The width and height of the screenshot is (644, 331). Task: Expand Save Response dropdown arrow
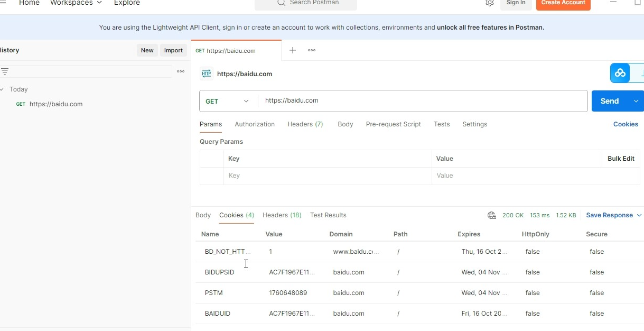[639, 215]
